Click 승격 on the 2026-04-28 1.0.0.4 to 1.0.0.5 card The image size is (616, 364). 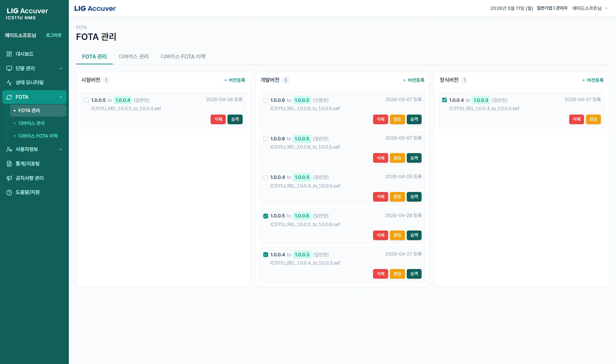tap(414, 197)
